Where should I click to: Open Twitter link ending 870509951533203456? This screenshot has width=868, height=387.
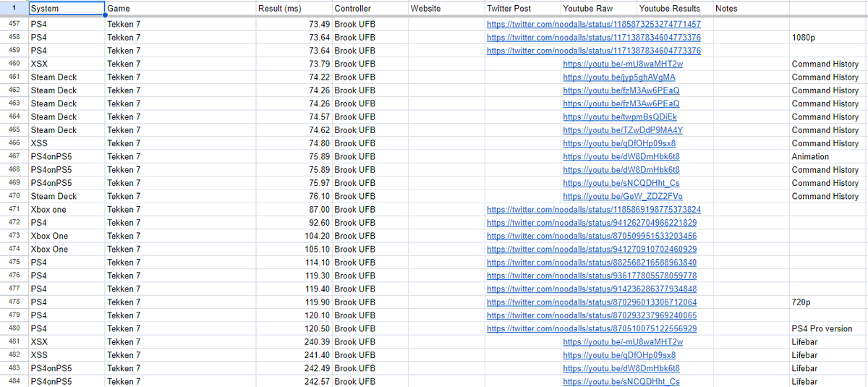[592, 236]
